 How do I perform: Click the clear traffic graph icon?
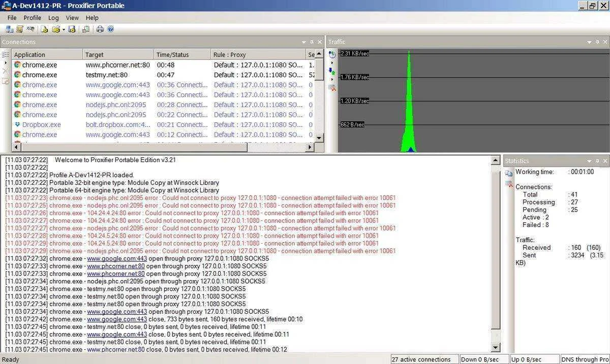coord(332,88)
